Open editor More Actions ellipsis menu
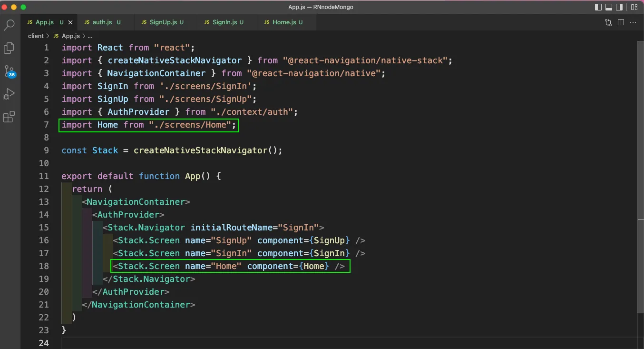The width and height of the screenshot is (644, 349). (x=634, y=22)
